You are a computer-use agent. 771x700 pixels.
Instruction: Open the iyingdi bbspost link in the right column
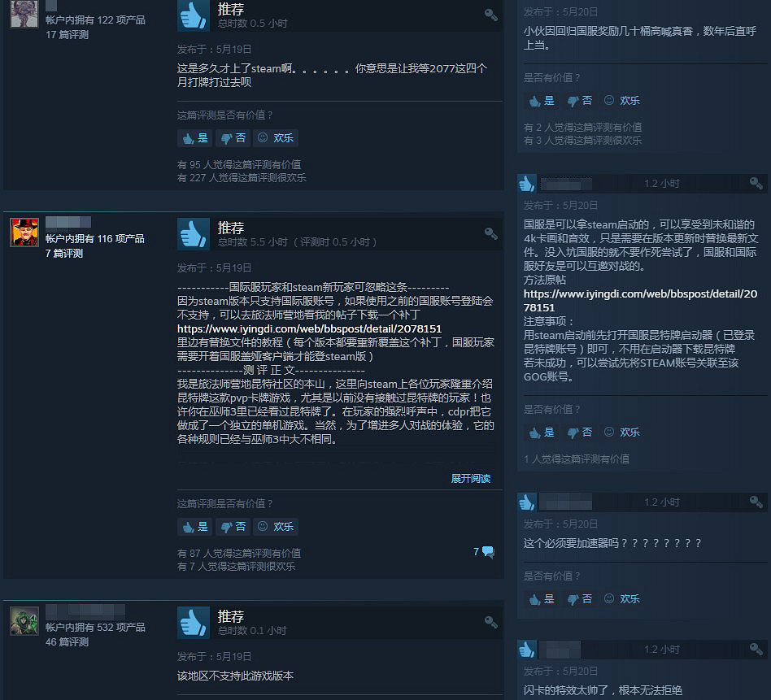[x=640, y=300]
